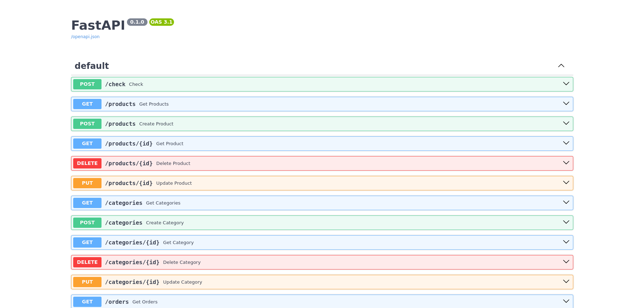Click the OAS 3.1 version badge
644x308 pixels.
[162, 22]
